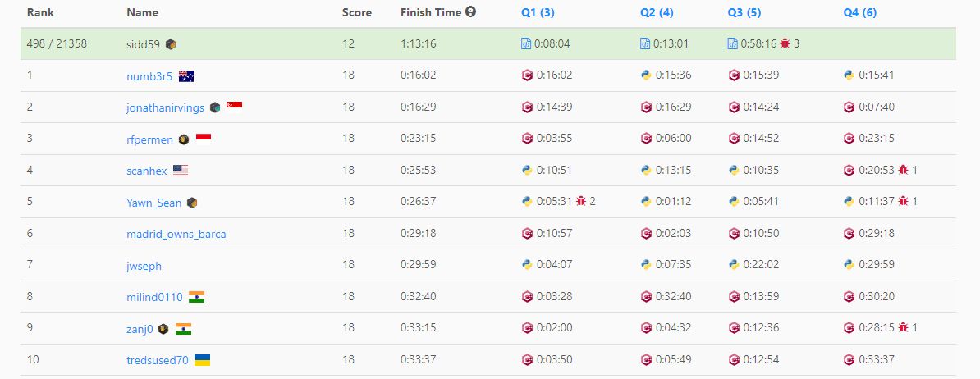Open tredsused70's profile link
Screen dimensions: 980x379
click(157, 360)
